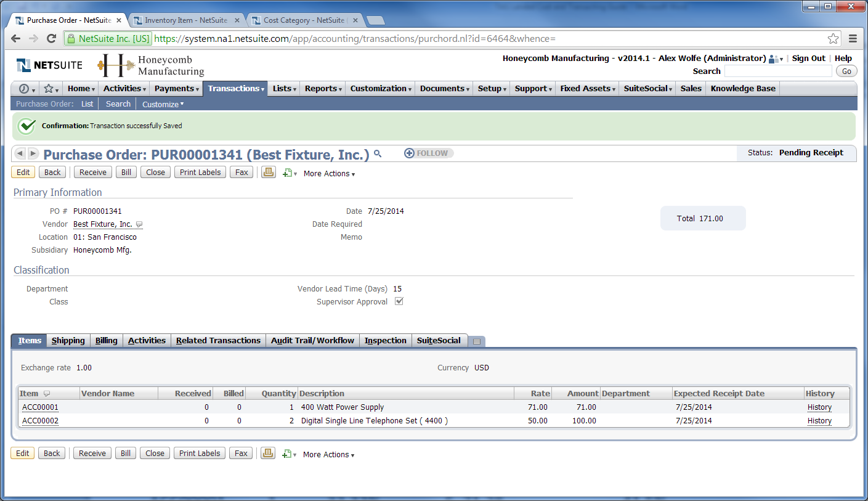Viewport: 868px width, 501px height.
Task: Close the Inventory Item browser tab
Action: click(237, 20)
